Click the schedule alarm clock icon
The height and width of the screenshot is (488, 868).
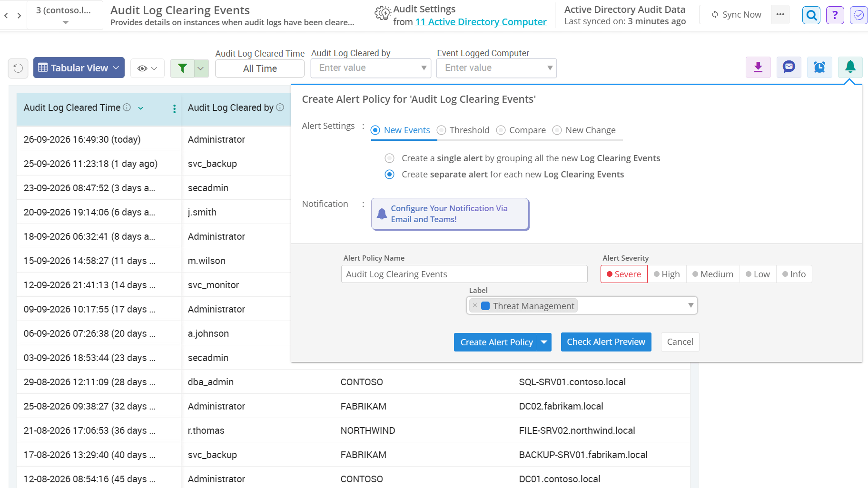[819, 67]
